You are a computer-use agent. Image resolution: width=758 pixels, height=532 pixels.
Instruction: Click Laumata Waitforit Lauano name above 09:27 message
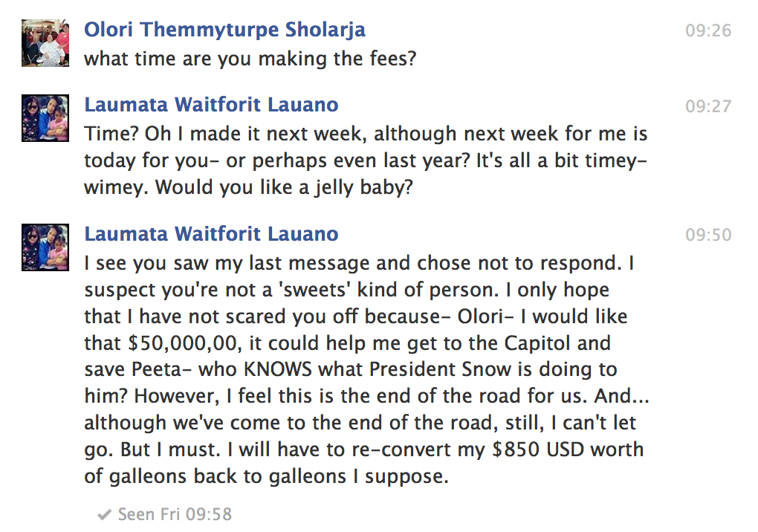(x=211, y=105)
